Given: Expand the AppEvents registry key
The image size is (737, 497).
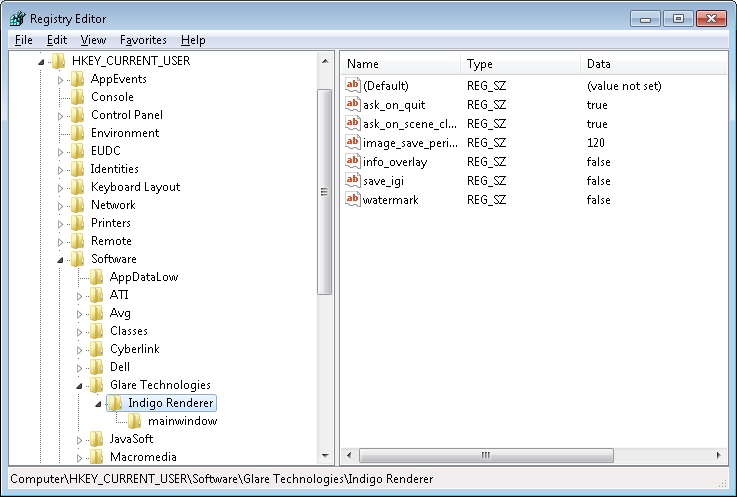Looking at the screenshot, I should (61, 79).
